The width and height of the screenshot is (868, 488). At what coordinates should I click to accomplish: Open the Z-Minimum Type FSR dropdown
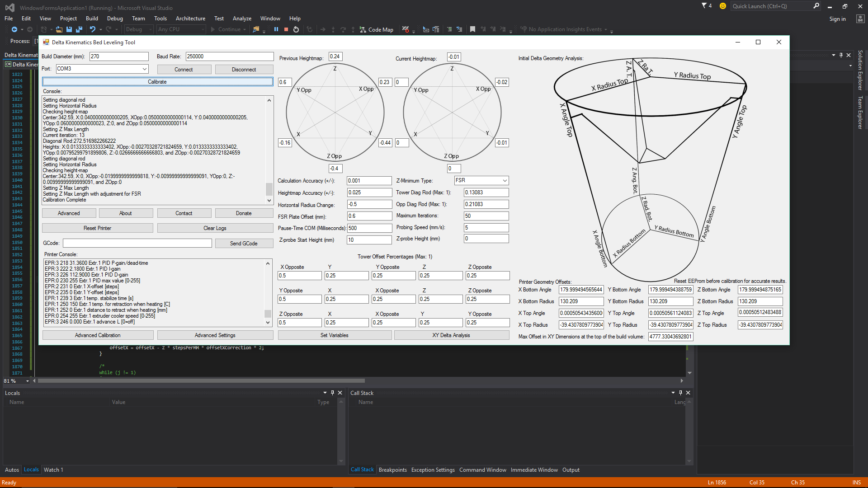click(505, 180)
